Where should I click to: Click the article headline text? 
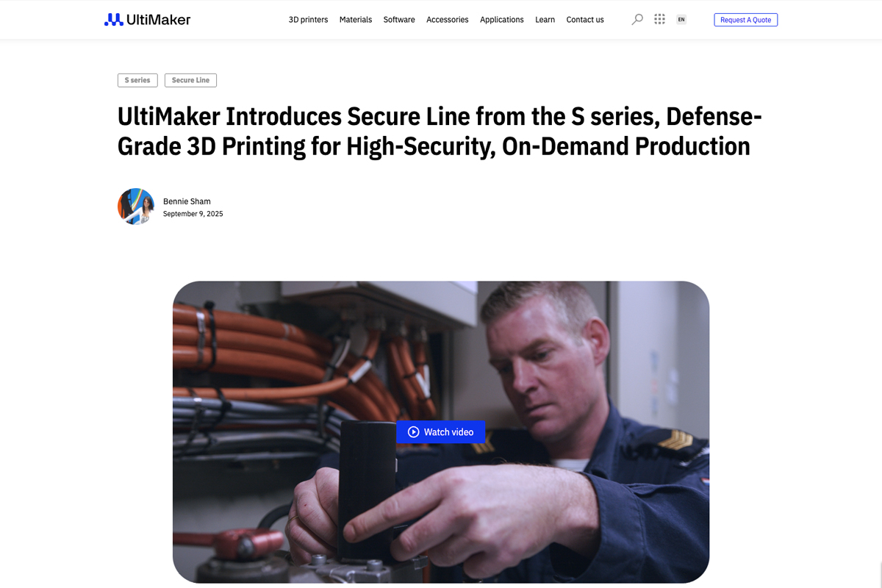point(440,132)
